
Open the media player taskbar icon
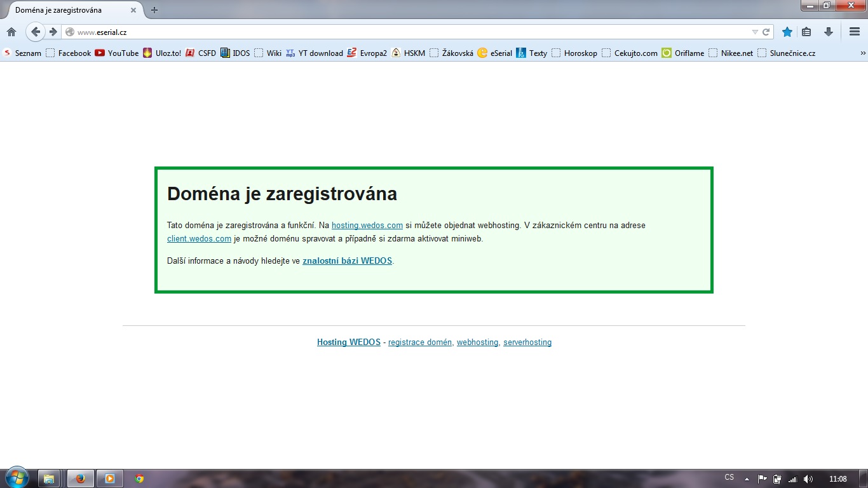click(109, 478)
